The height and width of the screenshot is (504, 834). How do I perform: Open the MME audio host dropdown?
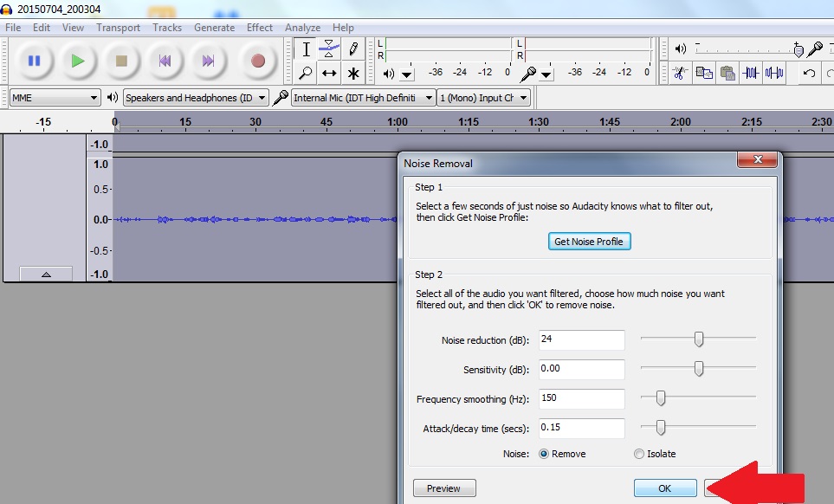coord(55,98)
